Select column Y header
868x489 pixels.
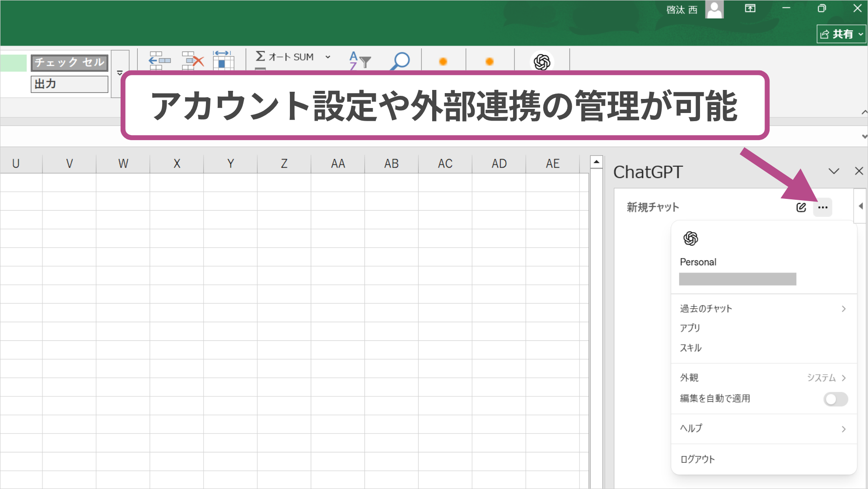tap(230, 164)
